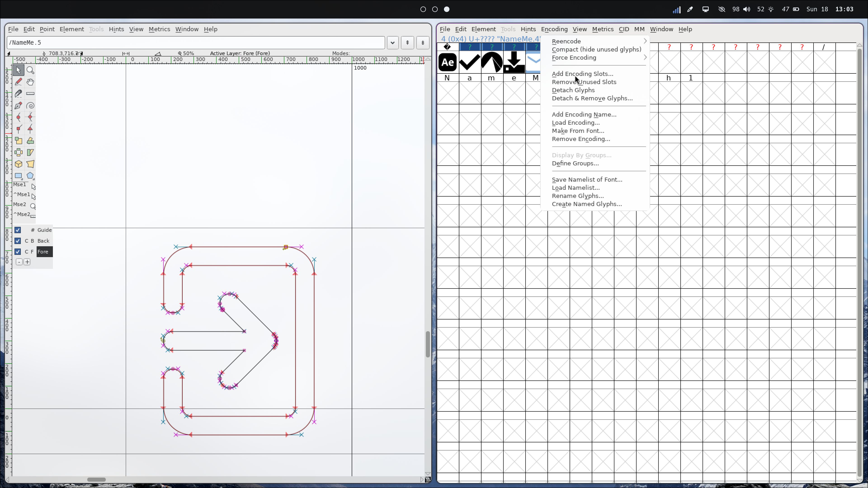Toggle Back layer visibility checkbox
The width and height of the screenshot is (868, 488).
pyautogui.click(x=18, y=241)
